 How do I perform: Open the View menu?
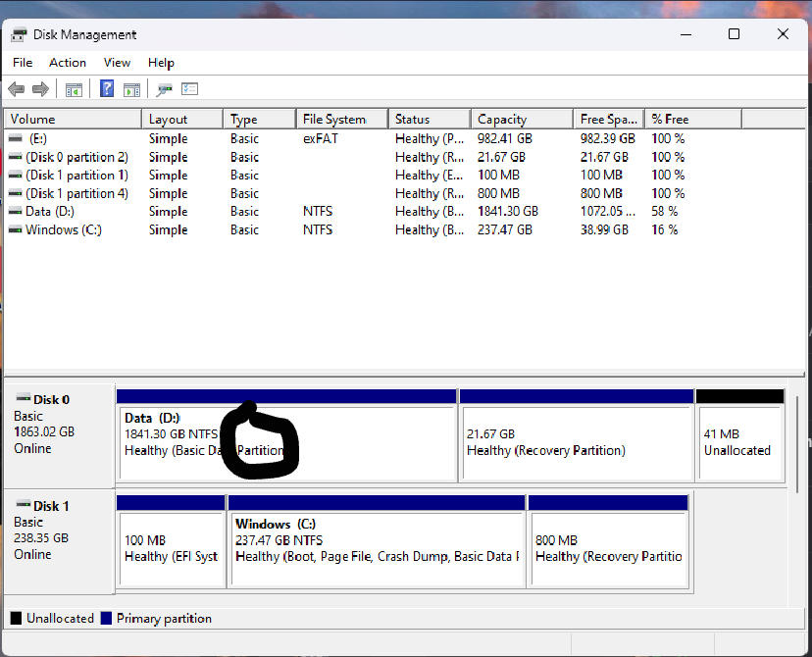click(x=117, y=63)
